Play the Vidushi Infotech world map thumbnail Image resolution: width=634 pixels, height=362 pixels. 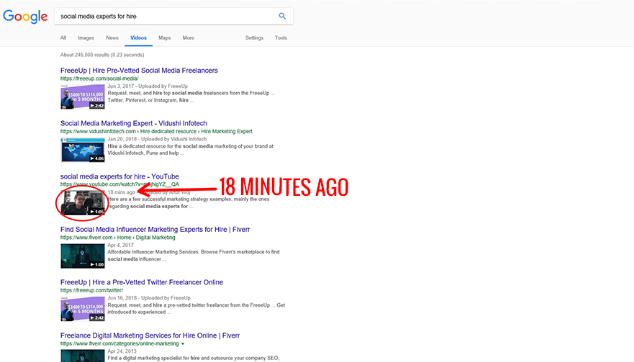82,150
